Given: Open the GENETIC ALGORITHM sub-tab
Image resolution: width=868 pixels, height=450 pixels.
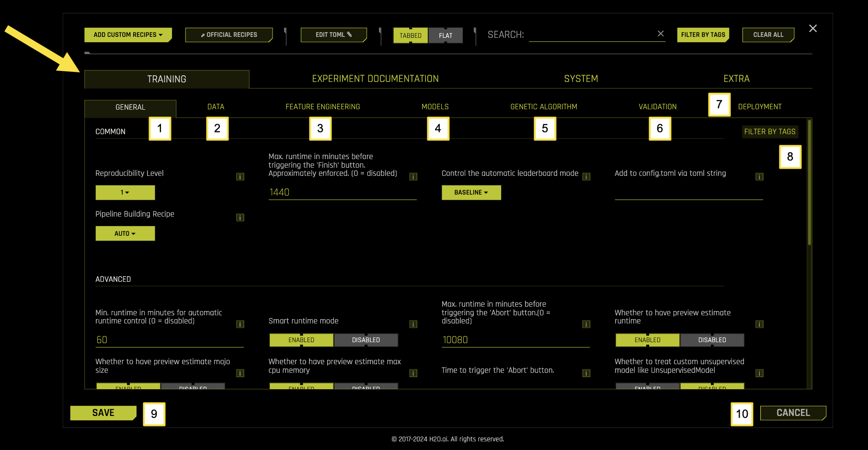Looking at the screenshot, I should [544, 106].
